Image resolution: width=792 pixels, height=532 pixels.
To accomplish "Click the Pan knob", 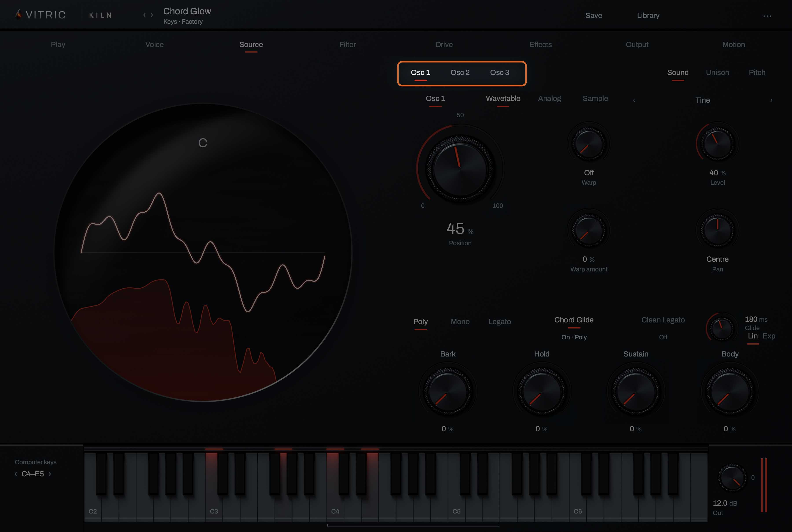I will pyautogui.click(x=717, y=230).
